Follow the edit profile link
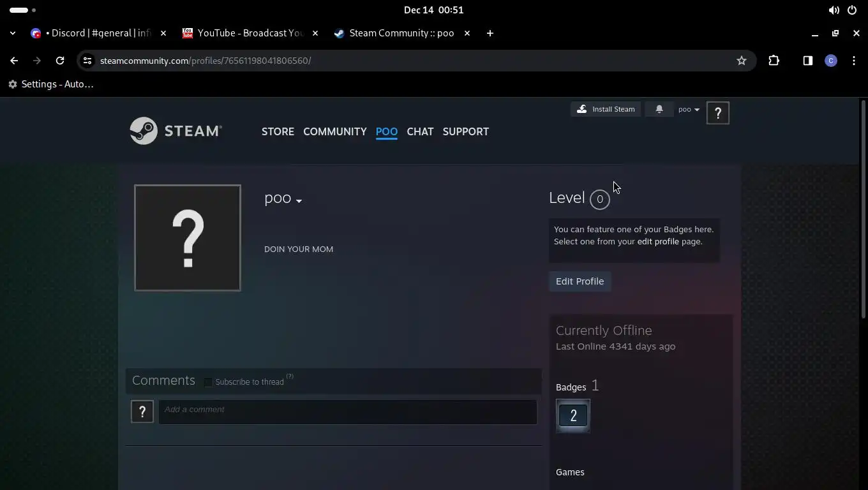Image resolution: width=868 pixels, height=490 pixels. 658,241
